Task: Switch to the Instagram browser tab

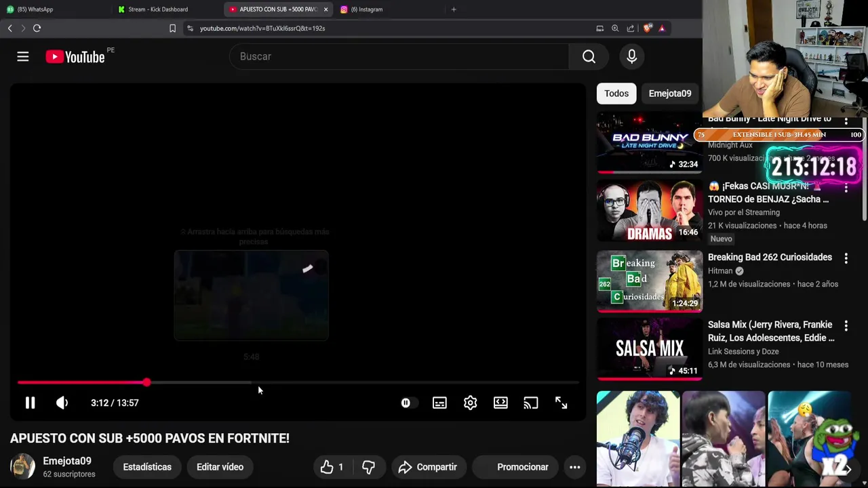Action: pyautogui.click(x=390, y=9)
